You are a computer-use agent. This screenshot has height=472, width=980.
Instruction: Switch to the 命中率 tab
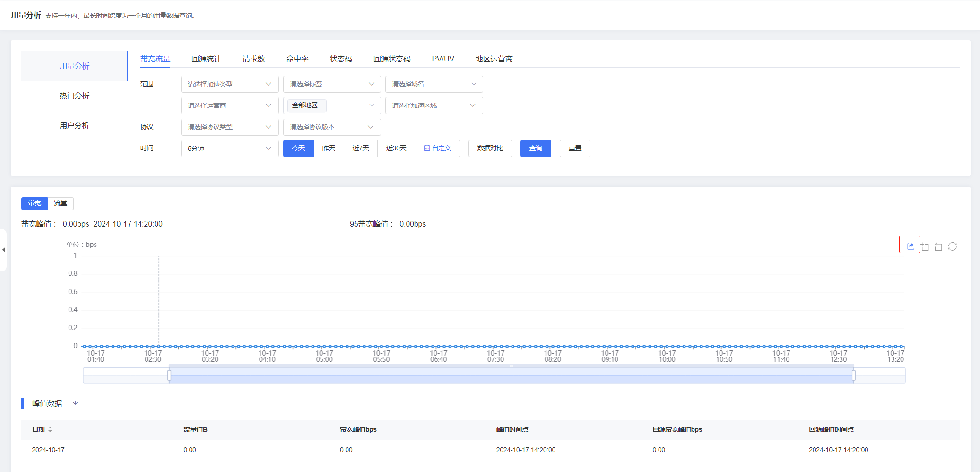pyautogui.click(x=297, y=59)
